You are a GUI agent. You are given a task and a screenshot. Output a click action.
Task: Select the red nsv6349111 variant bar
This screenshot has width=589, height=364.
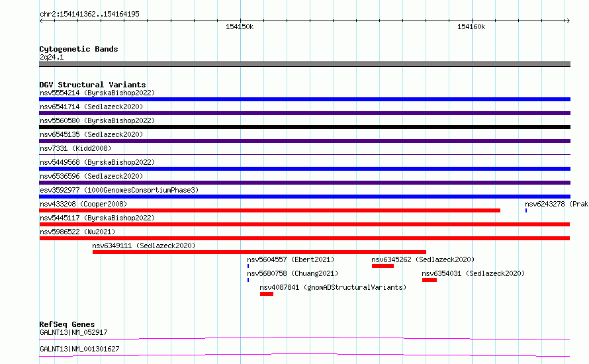coord(259,252)
